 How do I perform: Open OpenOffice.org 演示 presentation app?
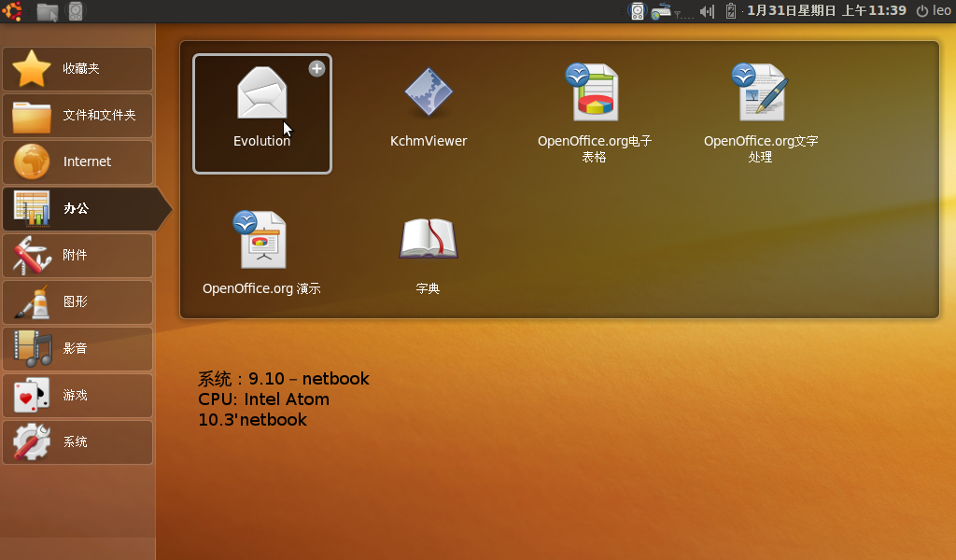262,253
